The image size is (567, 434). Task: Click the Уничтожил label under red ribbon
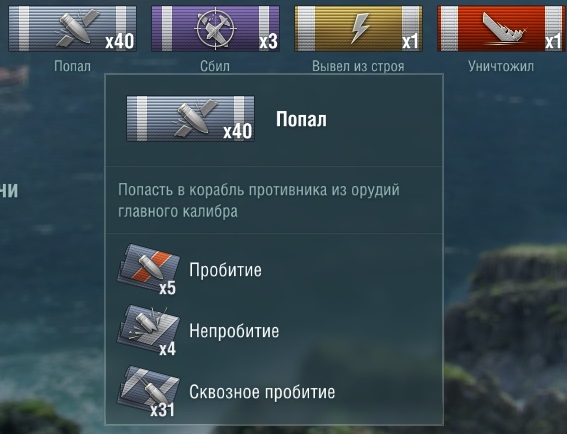[x=501, y=66]
